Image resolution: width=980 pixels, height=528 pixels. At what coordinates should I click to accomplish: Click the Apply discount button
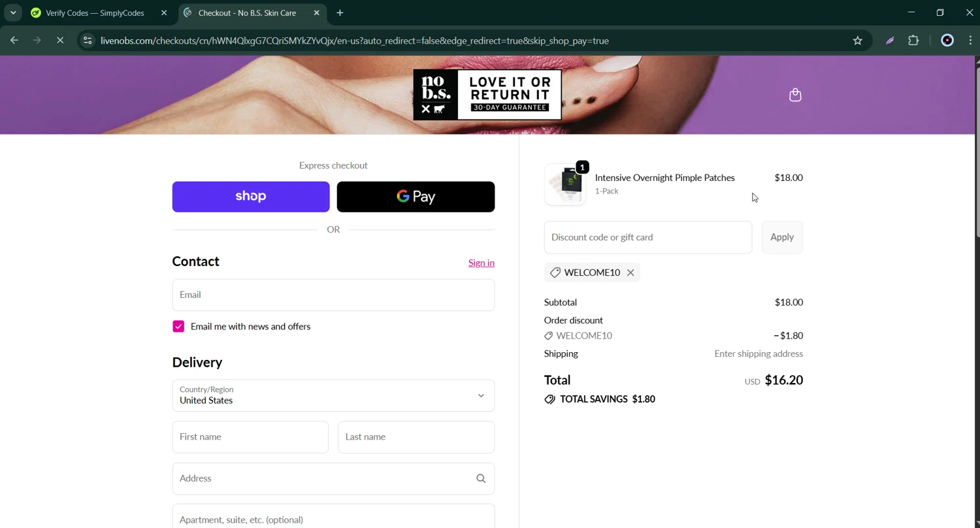(x=782, y=237)
